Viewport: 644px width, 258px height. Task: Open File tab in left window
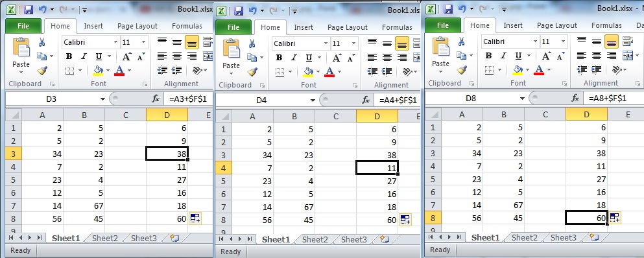coord(23,26)
